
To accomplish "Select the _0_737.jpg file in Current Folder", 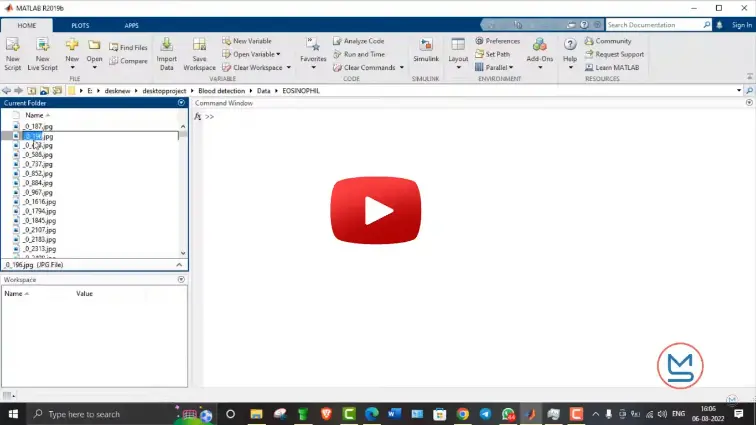I will (x=39, y=164).
